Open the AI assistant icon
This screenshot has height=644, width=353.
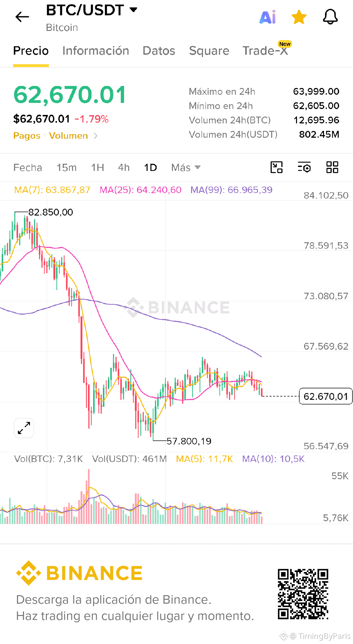pyautogui.click(x=268, y=17)
